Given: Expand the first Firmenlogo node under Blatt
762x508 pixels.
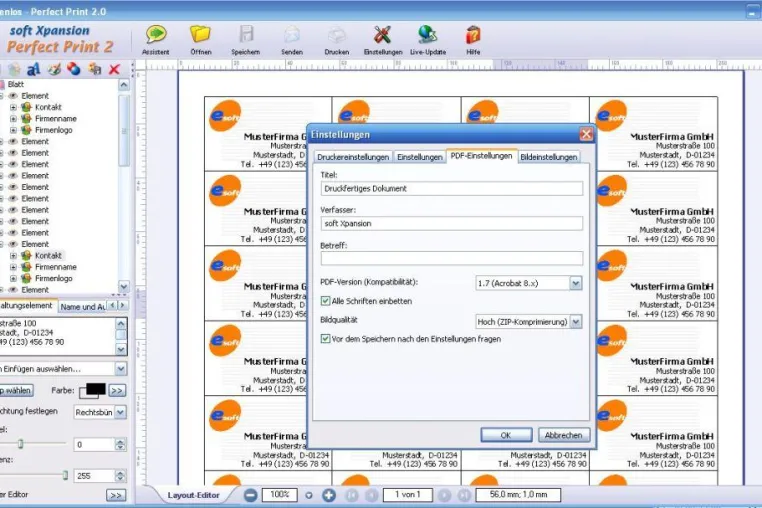Looking at the screenshot, I should [13, 130].
